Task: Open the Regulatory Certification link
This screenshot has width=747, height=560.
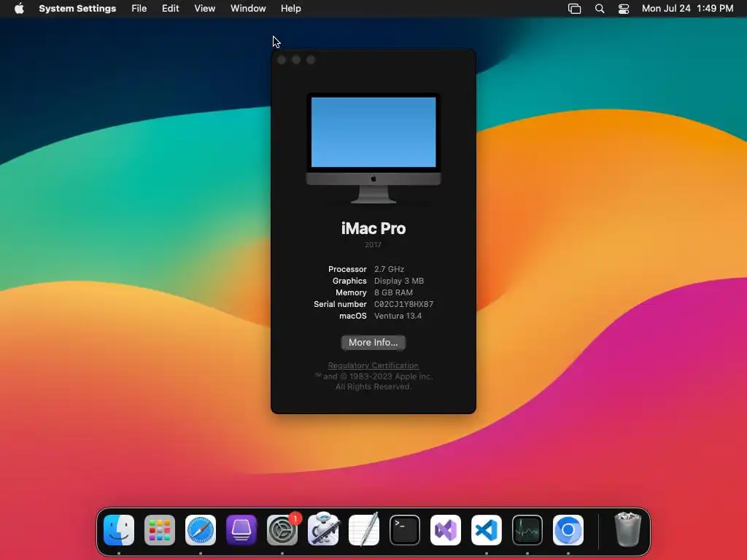Action: pyautogui.click(x=373, y=365)
